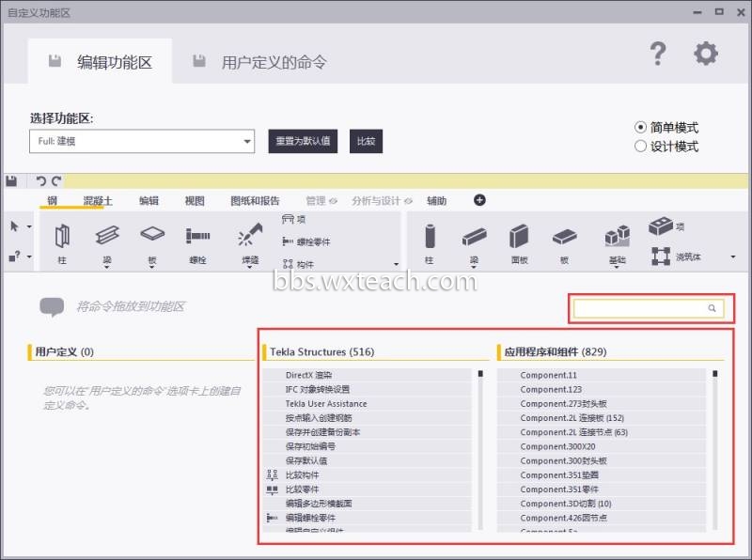Select the weld (焊缝) tool icon
Viewport: 752px width, 560px height.
[x=250, y=235]
